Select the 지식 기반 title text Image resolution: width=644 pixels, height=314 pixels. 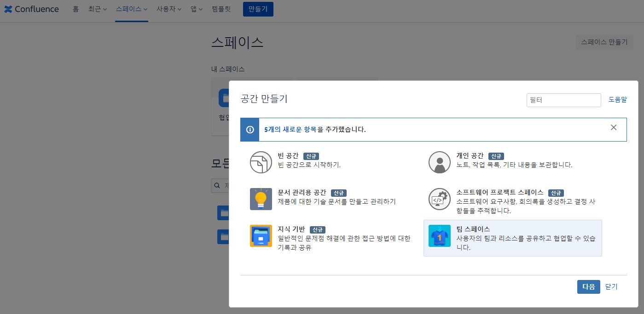[x=291, y=229]
